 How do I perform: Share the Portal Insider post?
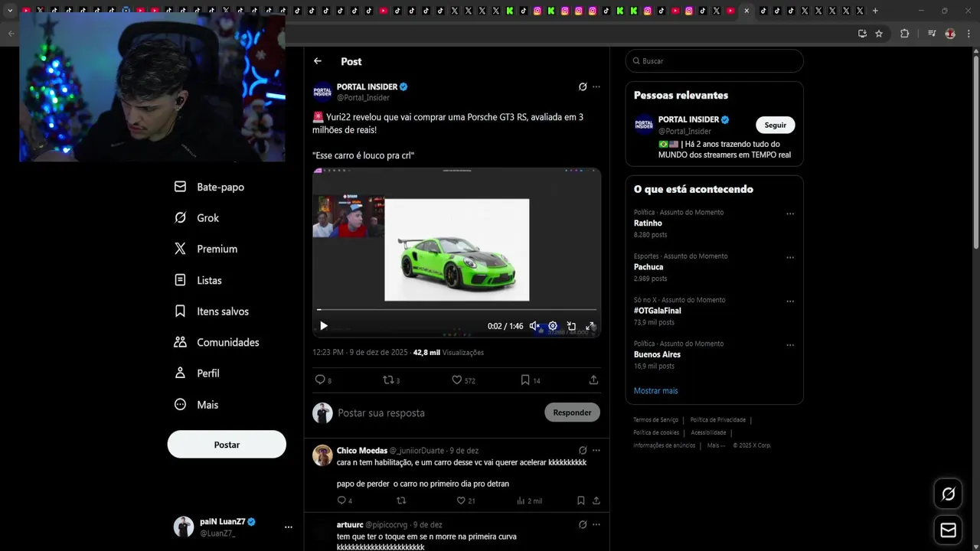coord(593,380)
